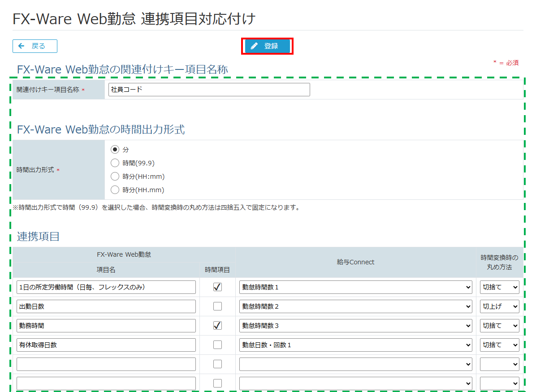Viewport: 536px width, 392px height.
Task: Choose the 時分(HH:mm) output format
Action: pos(115,176)
